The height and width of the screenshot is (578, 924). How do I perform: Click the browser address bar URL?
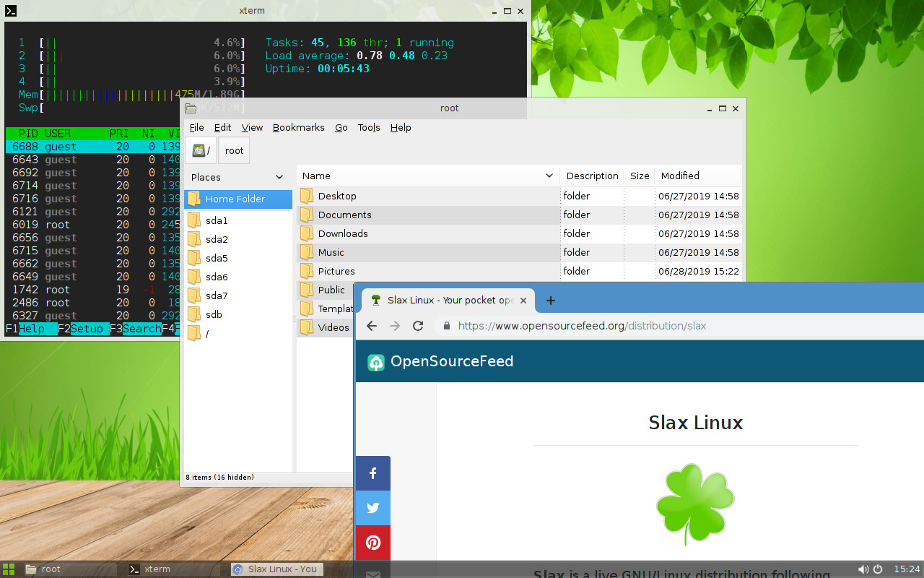coord(582,326)
